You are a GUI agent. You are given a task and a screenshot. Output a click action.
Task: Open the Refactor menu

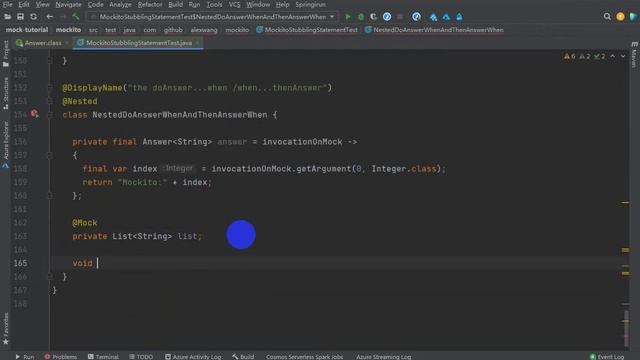[150, 4]
